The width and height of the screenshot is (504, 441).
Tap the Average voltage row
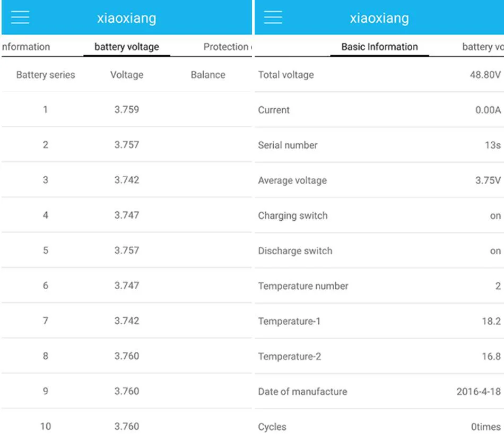pos(379,180)
